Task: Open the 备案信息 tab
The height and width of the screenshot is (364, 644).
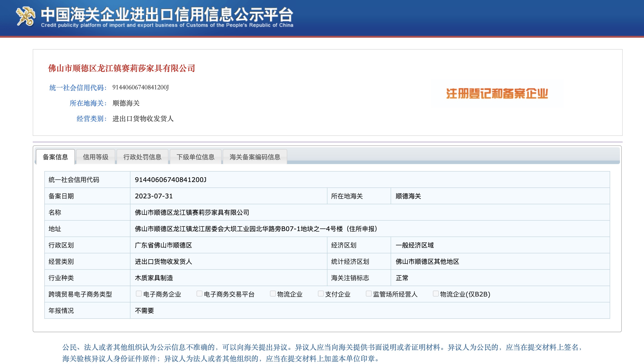Action: (x=55, y=157)
